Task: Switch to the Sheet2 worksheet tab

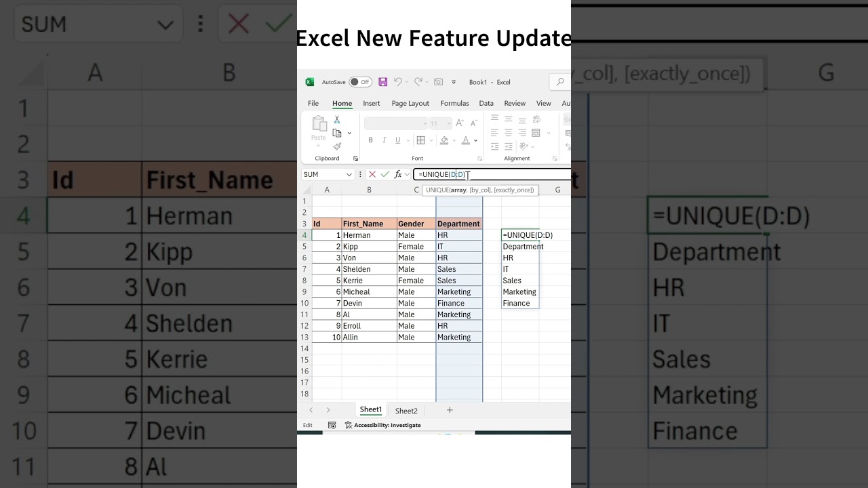Action: pyautogui.click(x=406, y=411)
